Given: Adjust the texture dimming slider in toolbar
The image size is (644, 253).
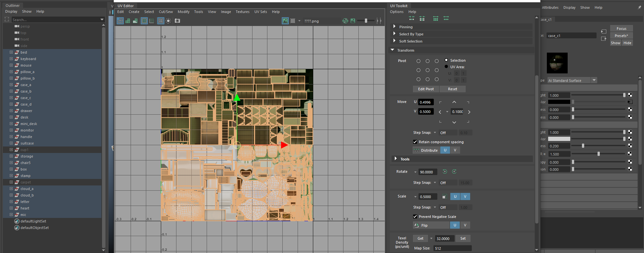Looking at the screenshot, I should point(366,21).
